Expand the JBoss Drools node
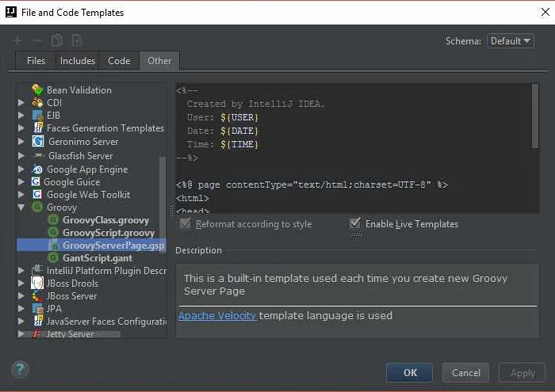 tap(21, 284)
